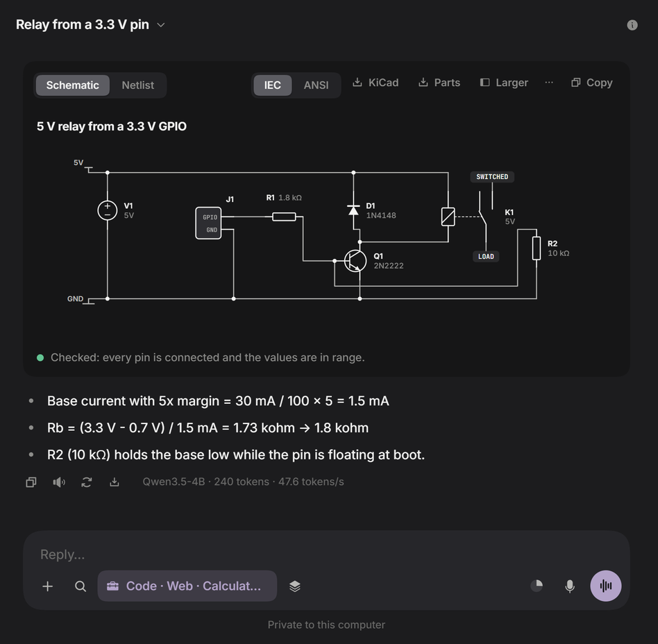Download the Parts list

pos(439,83)
